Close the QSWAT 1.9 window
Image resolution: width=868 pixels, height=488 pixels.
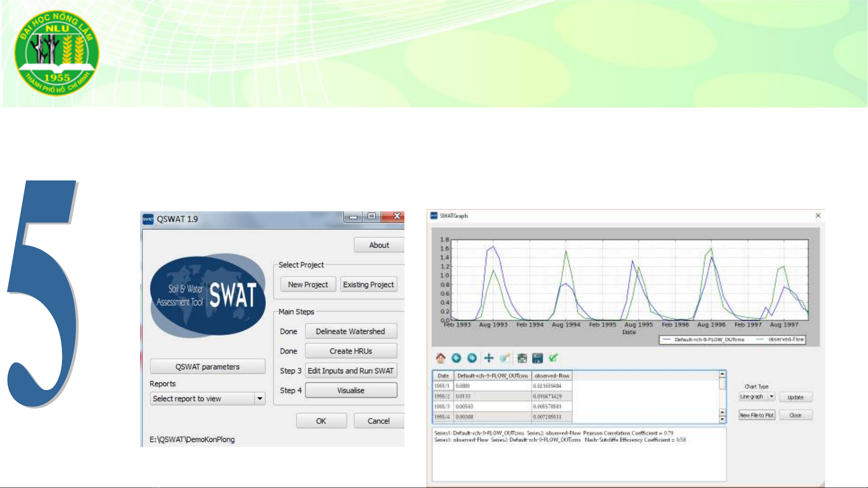tap(394, 217)
